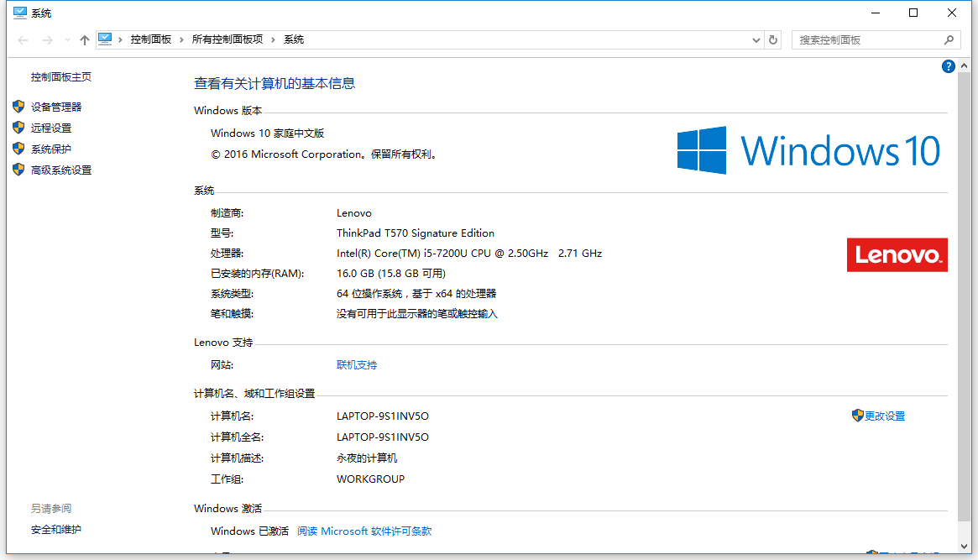Open Device Manager (设备管理器) link

[x=56, y=107]
